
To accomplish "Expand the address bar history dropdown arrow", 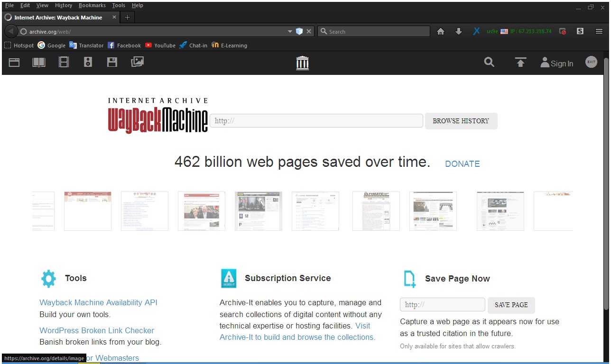I will 290,31.
